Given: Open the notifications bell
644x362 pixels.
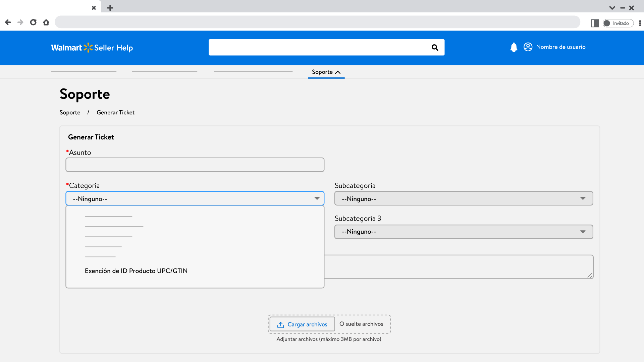Looking at the screenshot, I should click(x=514, y=47).
